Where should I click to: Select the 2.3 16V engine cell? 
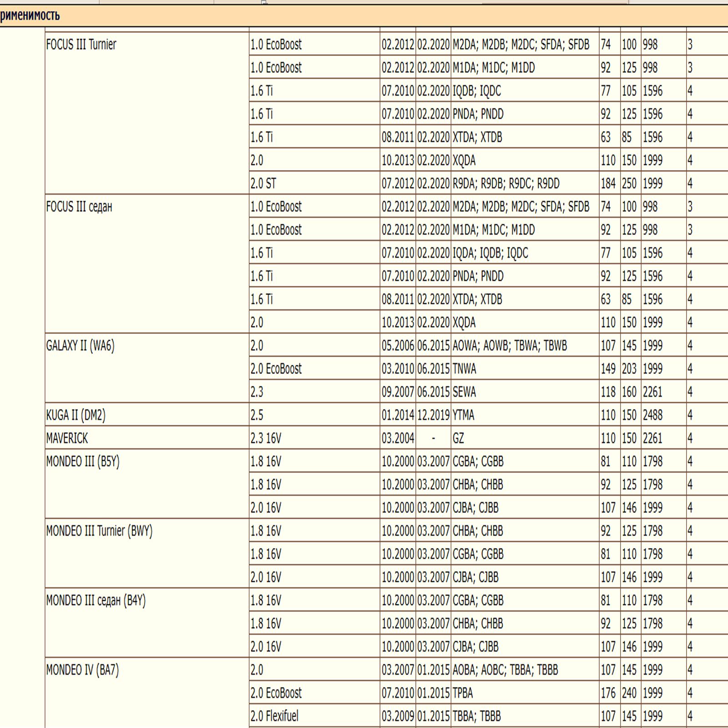[x=266, y=438]
